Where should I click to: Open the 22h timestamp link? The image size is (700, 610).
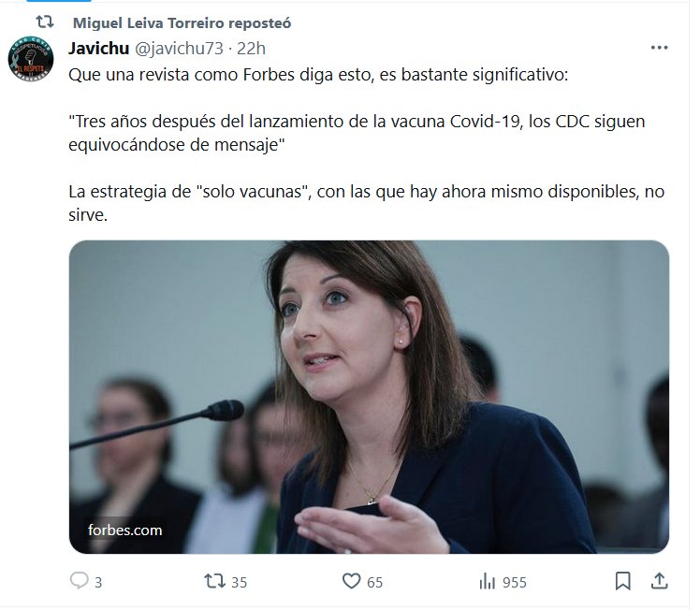coord(251,49)
